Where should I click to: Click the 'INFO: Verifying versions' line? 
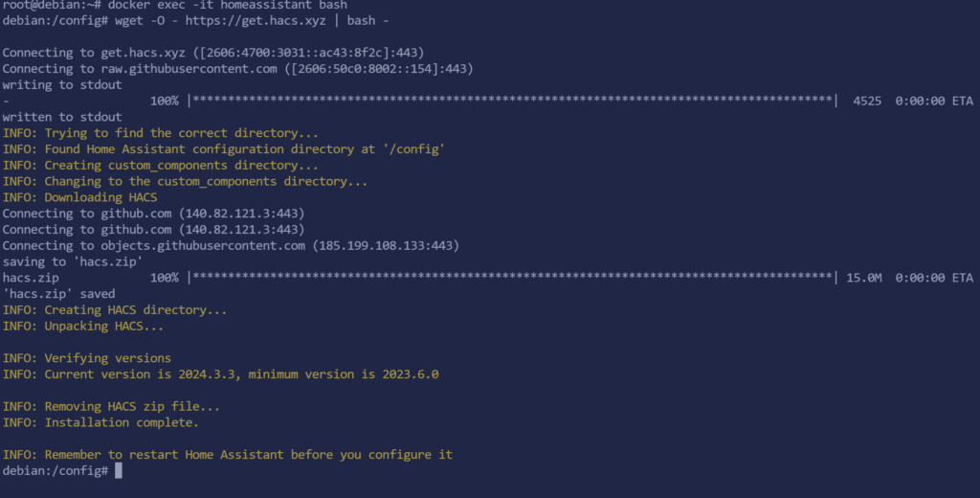[87, 358]
